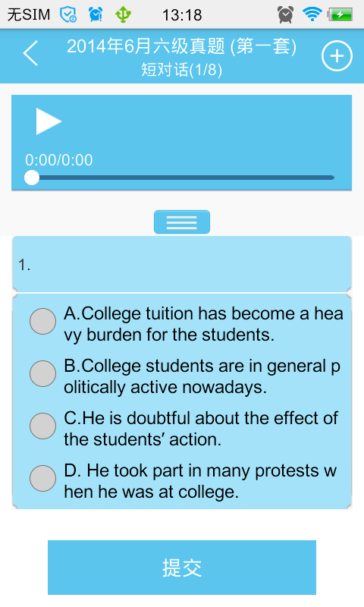This screenshot has width=364, height=607.
Task: Tap the Wi-Fi signal icon
Action: pos(312,14)
